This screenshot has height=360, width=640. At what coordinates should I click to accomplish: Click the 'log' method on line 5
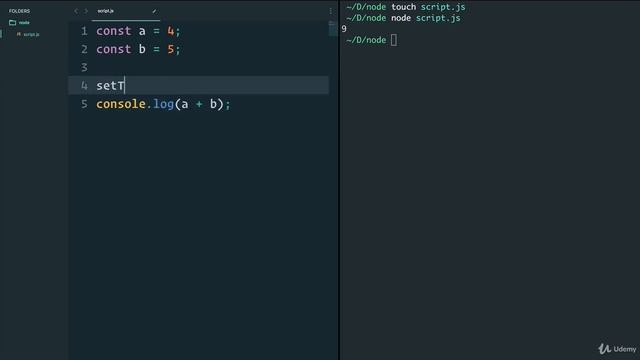[x=163, y=104]
